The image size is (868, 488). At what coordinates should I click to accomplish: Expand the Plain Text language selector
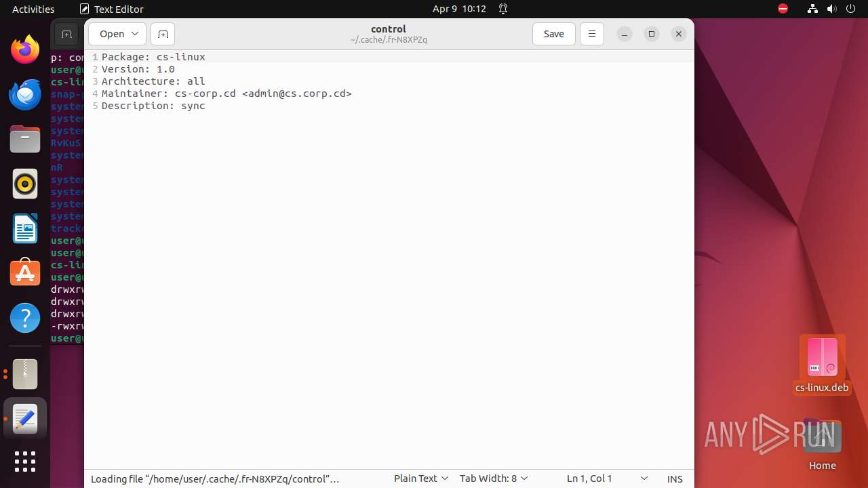[x=421, y=479]
